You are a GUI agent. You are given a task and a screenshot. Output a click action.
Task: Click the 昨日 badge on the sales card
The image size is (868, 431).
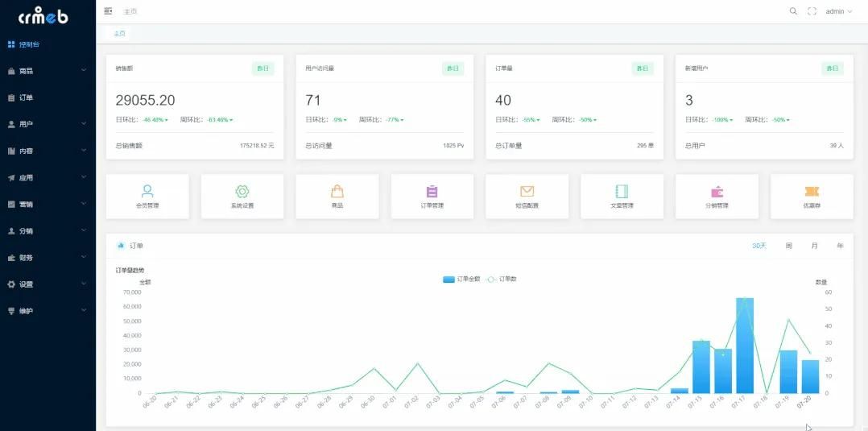262,68
